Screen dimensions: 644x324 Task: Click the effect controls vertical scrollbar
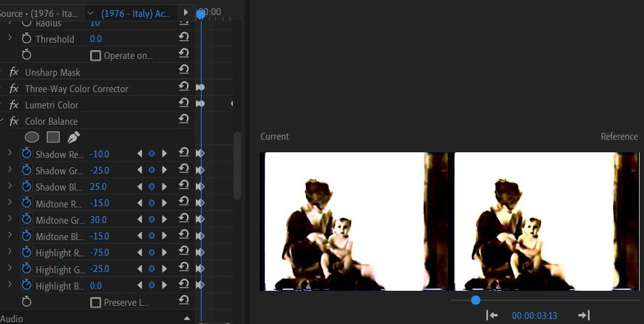pos(237,165)
